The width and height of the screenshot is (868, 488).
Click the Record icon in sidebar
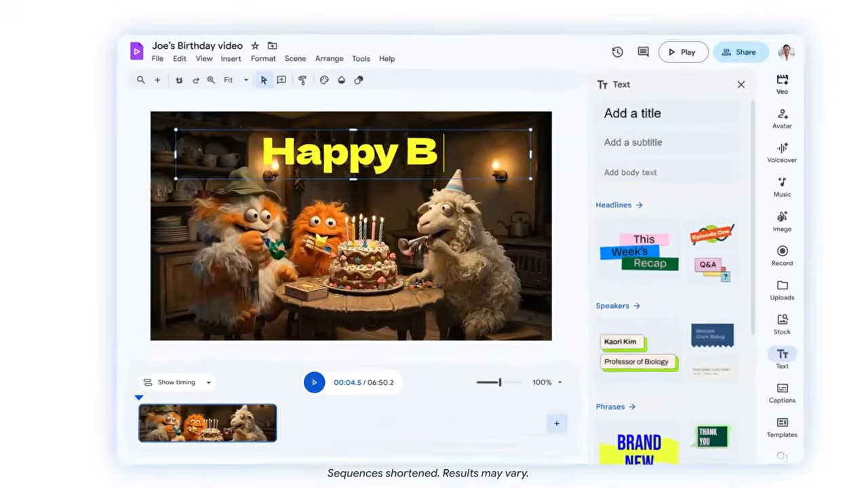[x=782, y=256]
